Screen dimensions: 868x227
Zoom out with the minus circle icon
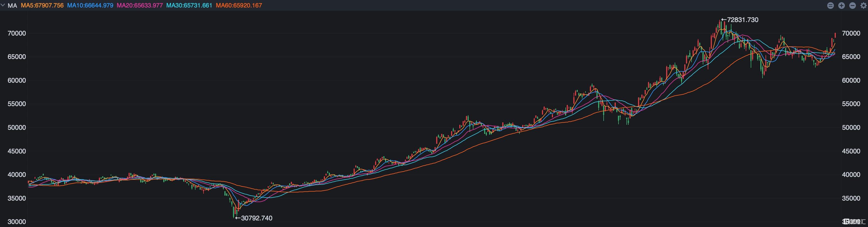click(853, 6)
